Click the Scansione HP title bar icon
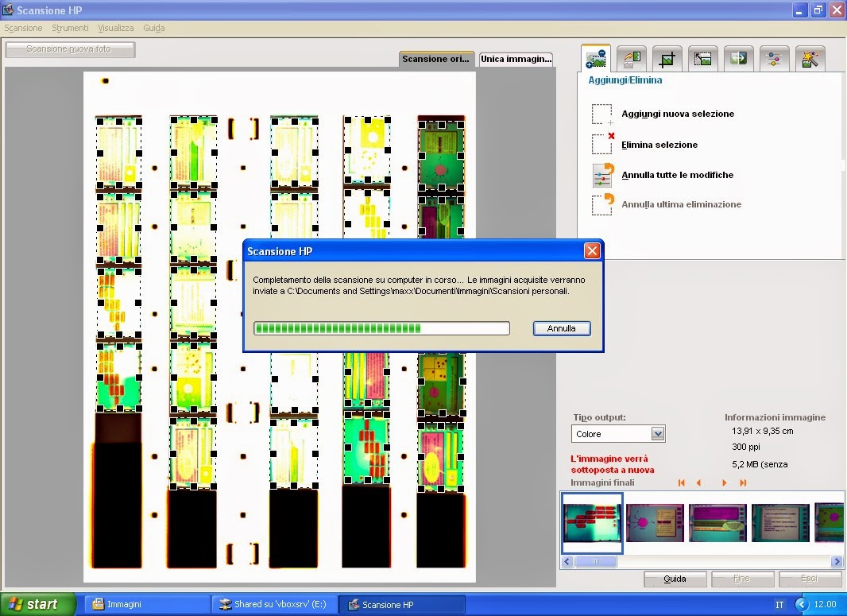Image resolution: width=847 pixels, height=616 pixels. [x=8, y=10]
